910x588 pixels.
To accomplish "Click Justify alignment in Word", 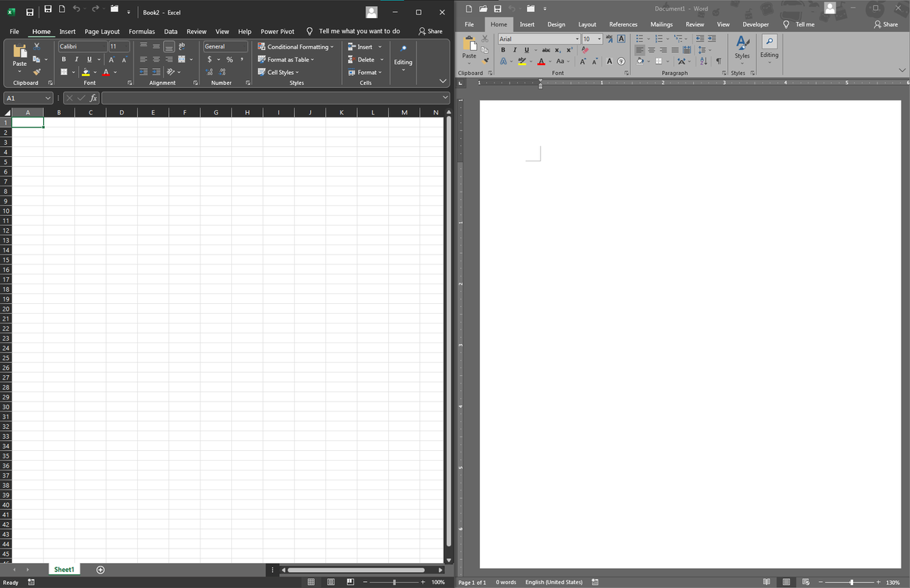I will 675,50.
